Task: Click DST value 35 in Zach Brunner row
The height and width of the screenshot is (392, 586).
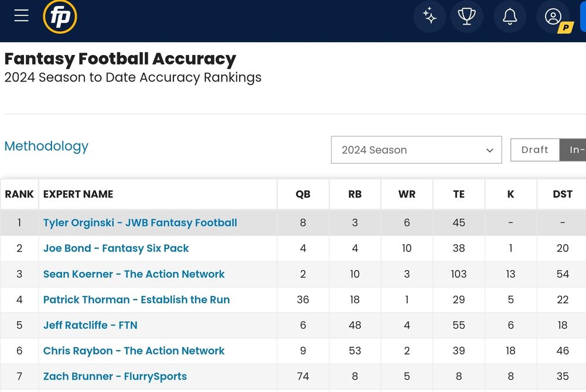Action: (563, 376)
